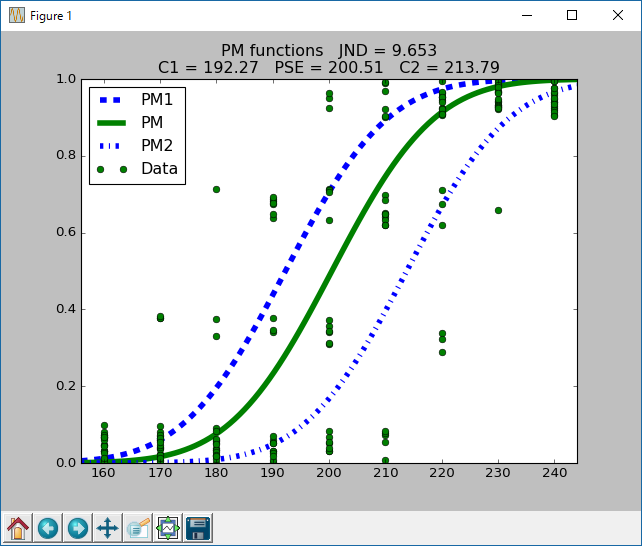Go forward to the next plot view
Image resolution: width=642 pixels, height=546 pixels.
(x=77, y=527)
